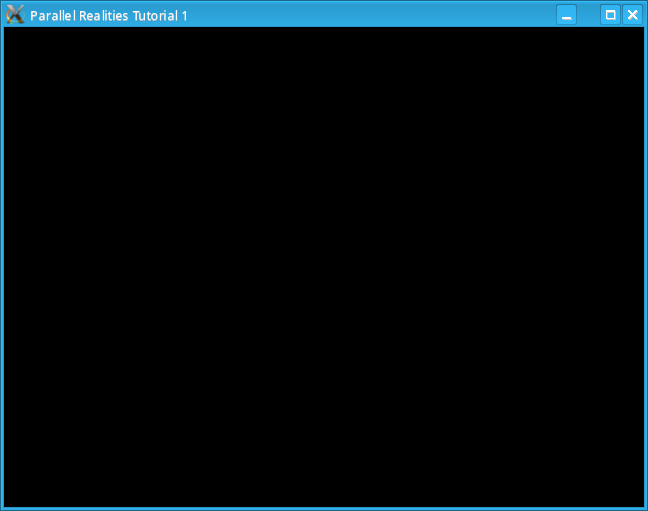
Task: Click the gap between minimize and maximize buttons
Action: tap(588, 15)
